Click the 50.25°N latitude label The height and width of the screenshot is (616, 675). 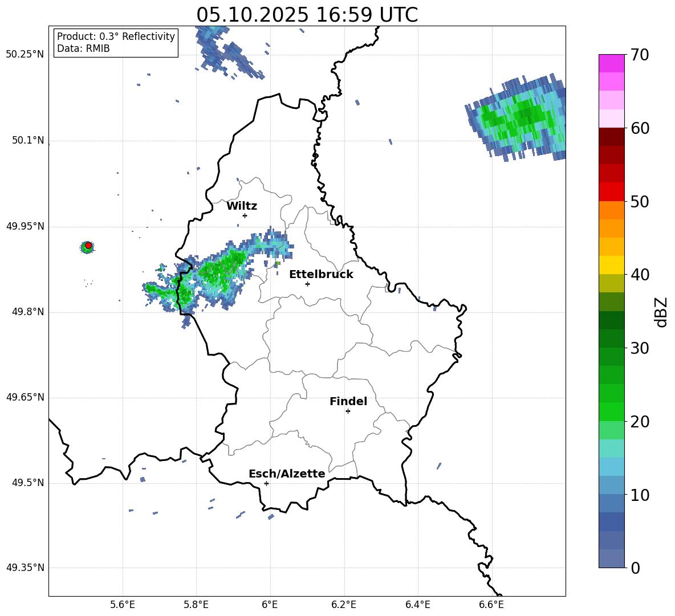25,55
